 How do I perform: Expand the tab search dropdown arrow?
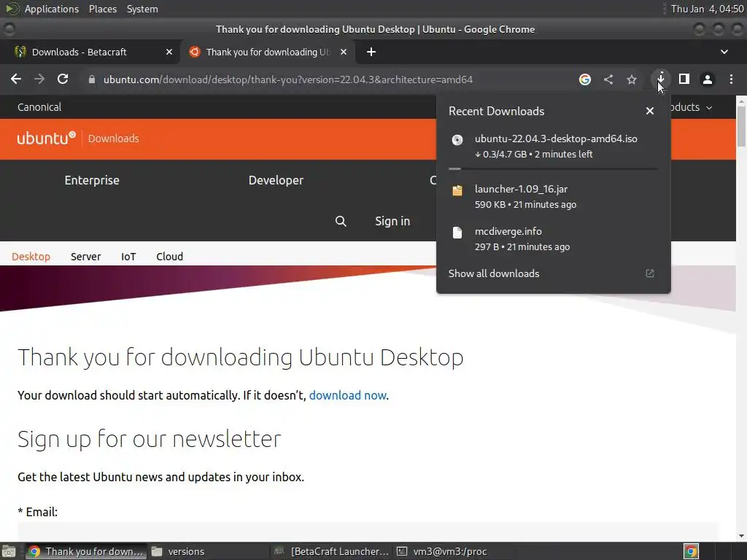[x=724, y=52]
